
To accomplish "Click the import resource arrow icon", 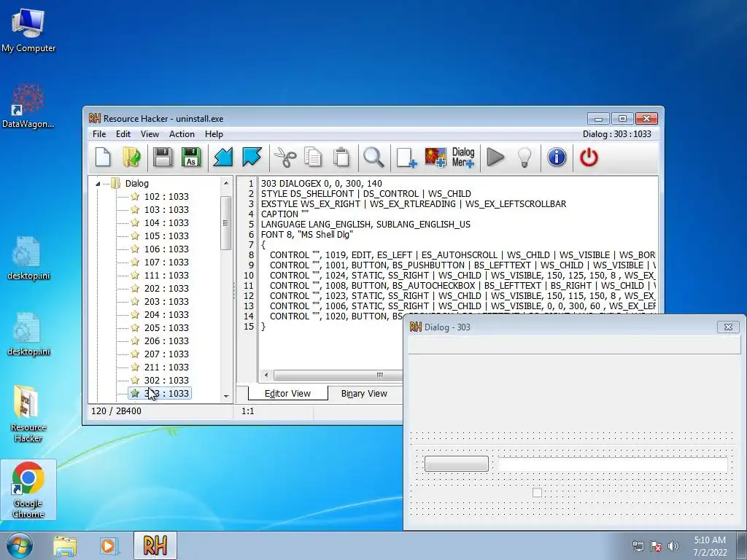I will (222, 157).
